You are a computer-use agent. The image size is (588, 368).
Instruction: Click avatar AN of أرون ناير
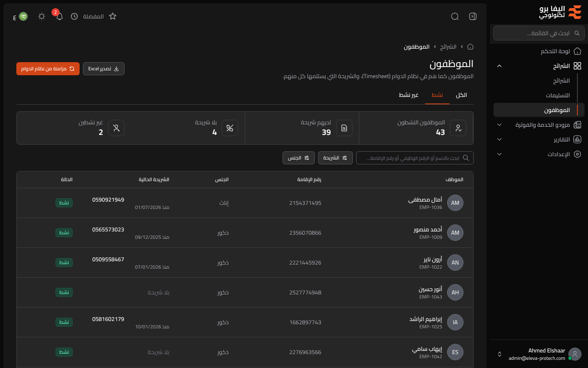tap(455, 263)
